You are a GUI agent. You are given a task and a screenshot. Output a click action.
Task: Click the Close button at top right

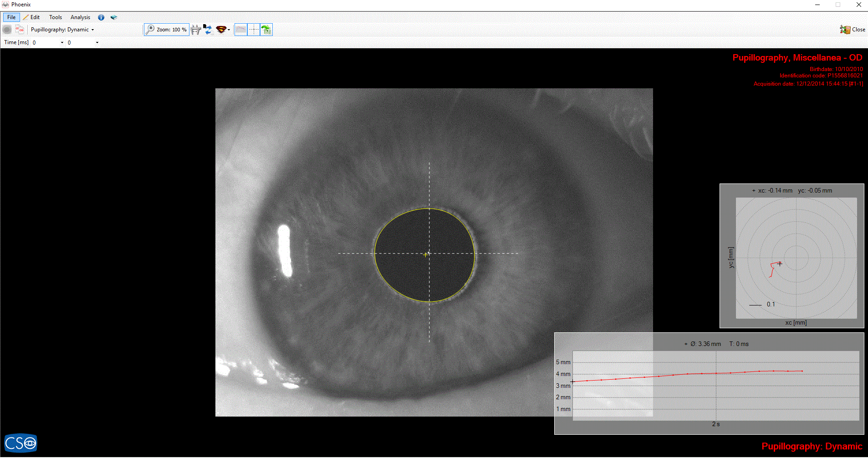(x=853, y=30)
